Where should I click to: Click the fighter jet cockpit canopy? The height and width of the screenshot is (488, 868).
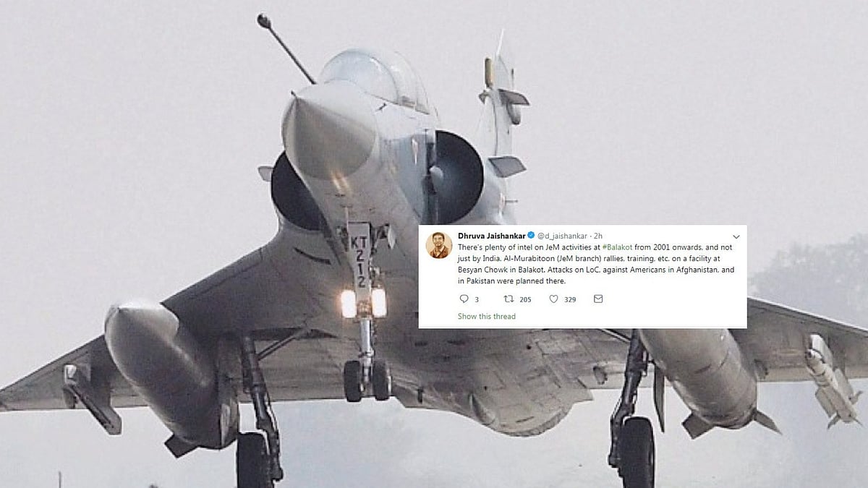[369, 76]
